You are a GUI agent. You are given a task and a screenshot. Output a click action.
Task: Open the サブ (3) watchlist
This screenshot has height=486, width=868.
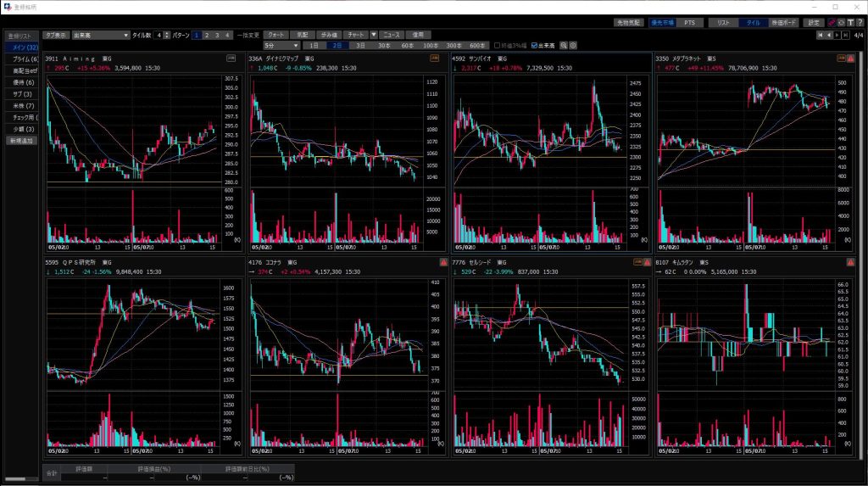23,94
